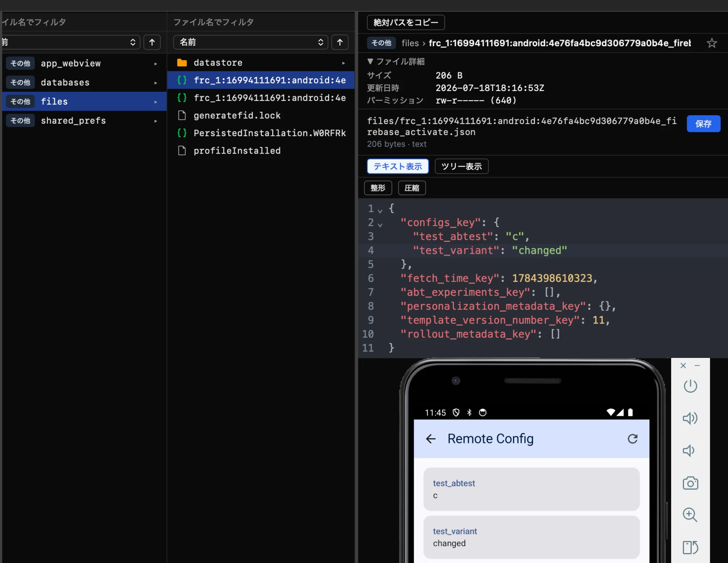The image size is (728, 563).
Task: Click the generatefid.lock file icon
Action: [182, 115]
